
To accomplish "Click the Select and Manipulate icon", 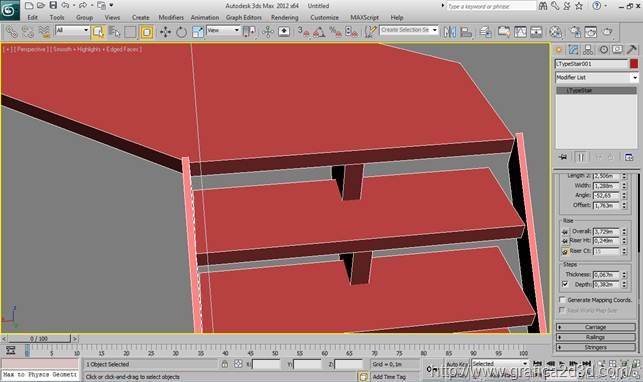I will [x=268, y=32].
